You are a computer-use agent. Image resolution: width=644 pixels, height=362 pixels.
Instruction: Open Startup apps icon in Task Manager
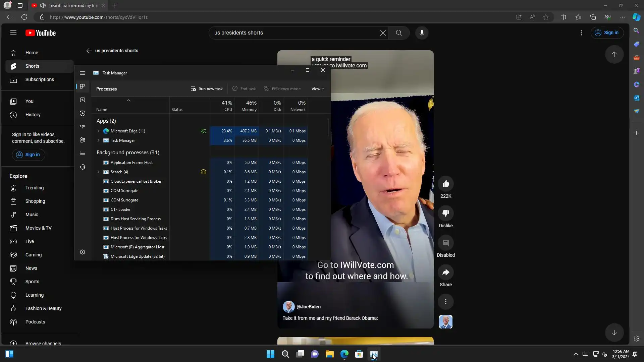[83, 127]
